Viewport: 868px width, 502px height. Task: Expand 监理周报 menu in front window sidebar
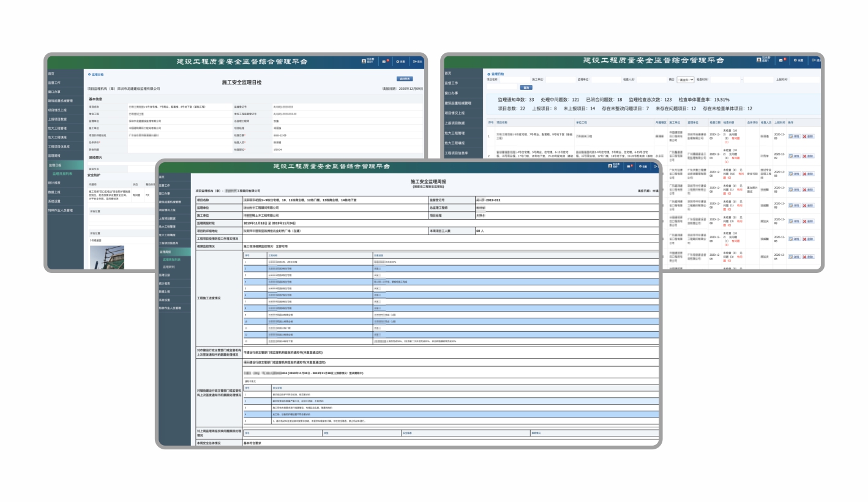pos(166,252)
